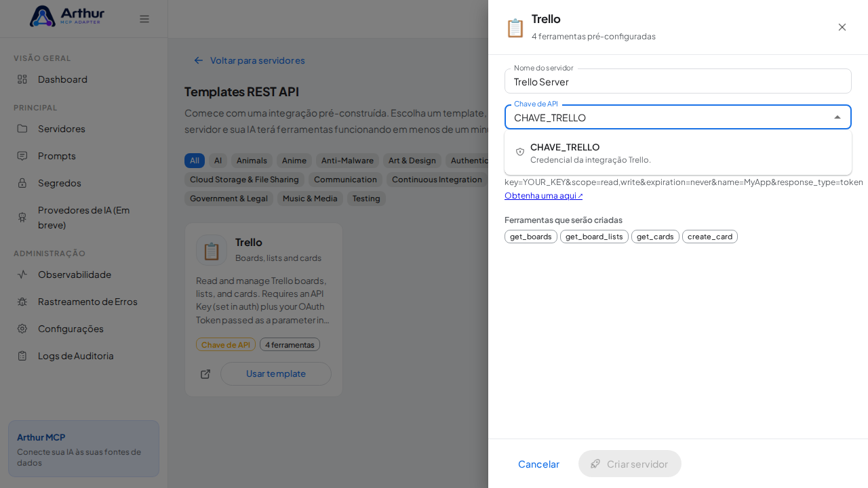Click the Cancelar button
Image resolution: width=868 pixels, height=488 pixels.
(538, 464)
